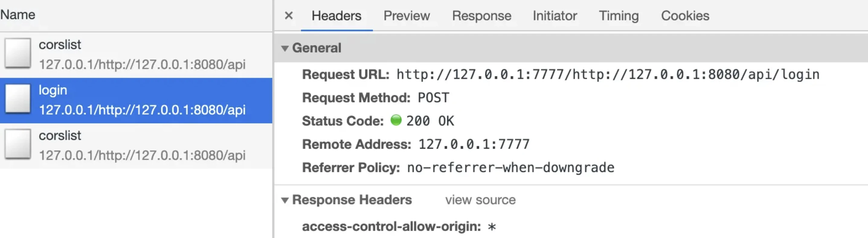The width and height of the screenshot is (868, 238).
Task: Click the access-control-allow-origin header
Action: coord(391,226)
